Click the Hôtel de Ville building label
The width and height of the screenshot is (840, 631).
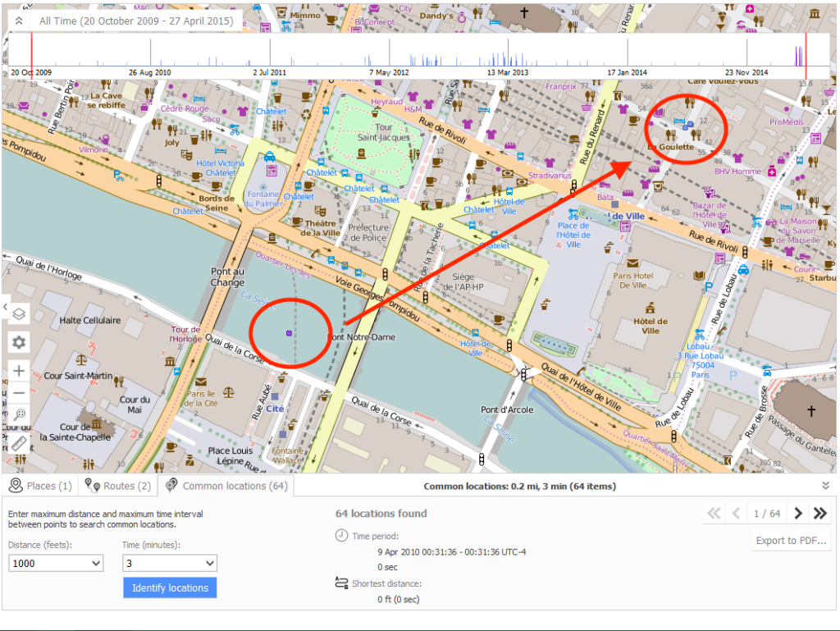(x=651, y=326)
